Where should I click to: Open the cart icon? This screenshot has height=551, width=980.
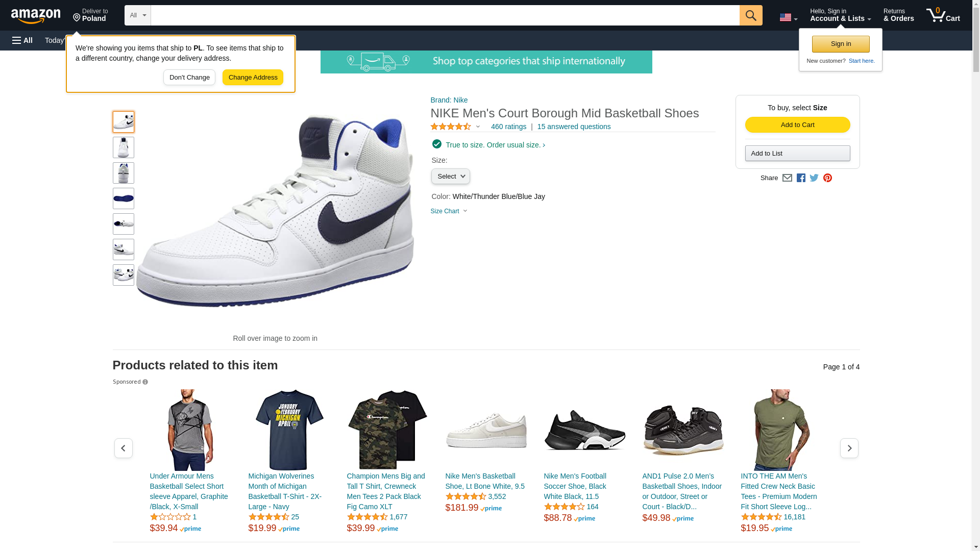click(943, 15)
